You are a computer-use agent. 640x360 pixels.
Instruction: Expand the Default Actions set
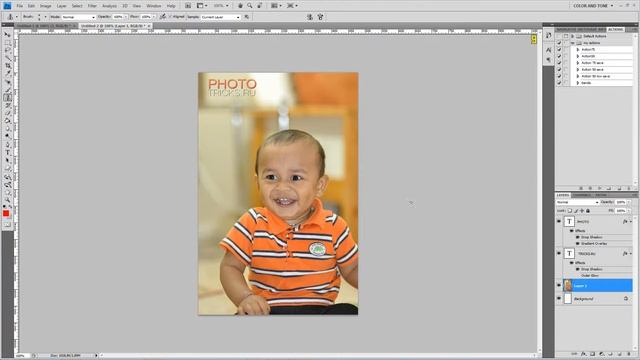[572, 36]
